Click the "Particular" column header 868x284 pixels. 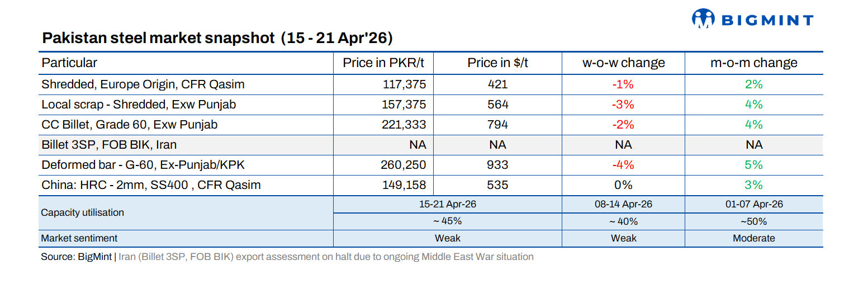pos(69,63)
